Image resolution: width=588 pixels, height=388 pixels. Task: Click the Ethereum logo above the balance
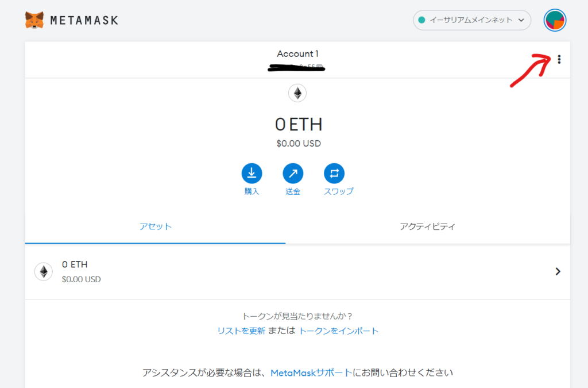(297, 93)
